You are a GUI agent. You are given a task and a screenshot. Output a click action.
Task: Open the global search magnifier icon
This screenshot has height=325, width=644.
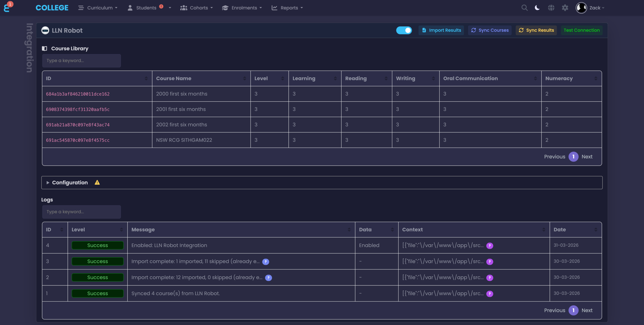click(524, 8)
